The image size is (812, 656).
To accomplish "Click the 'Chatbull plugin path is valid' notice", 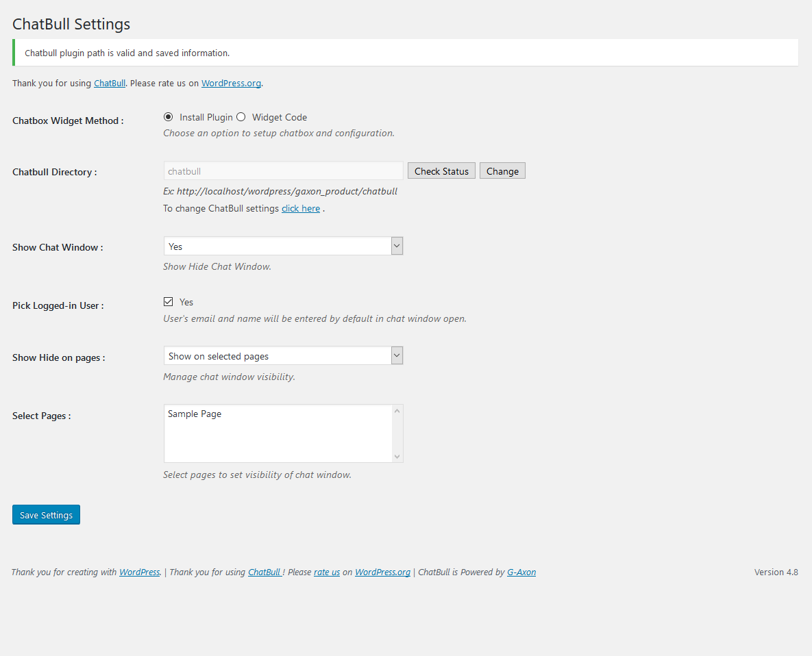I will [406, 53].
